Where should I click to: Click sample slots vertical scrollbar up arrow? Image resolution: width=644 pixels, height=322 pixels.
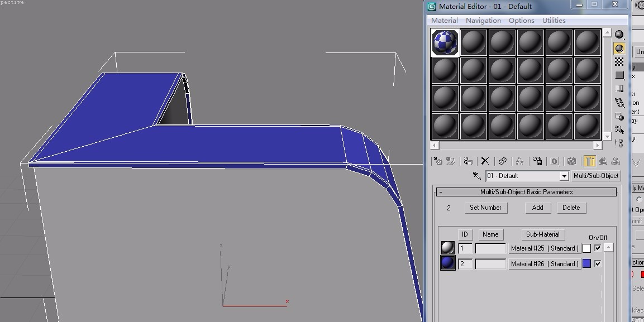point(607,33)
